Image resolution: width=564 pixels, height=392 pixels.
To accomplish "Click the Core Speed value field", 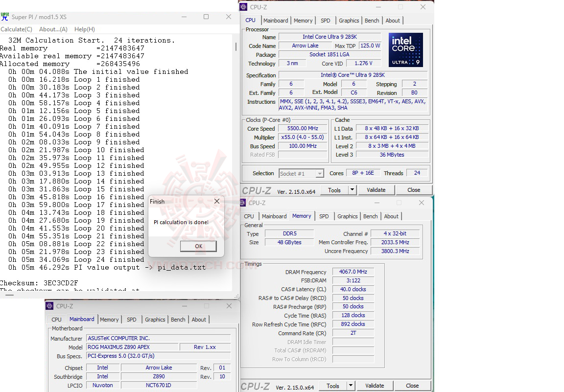I will pyautogui.click(x=302, y=128).
